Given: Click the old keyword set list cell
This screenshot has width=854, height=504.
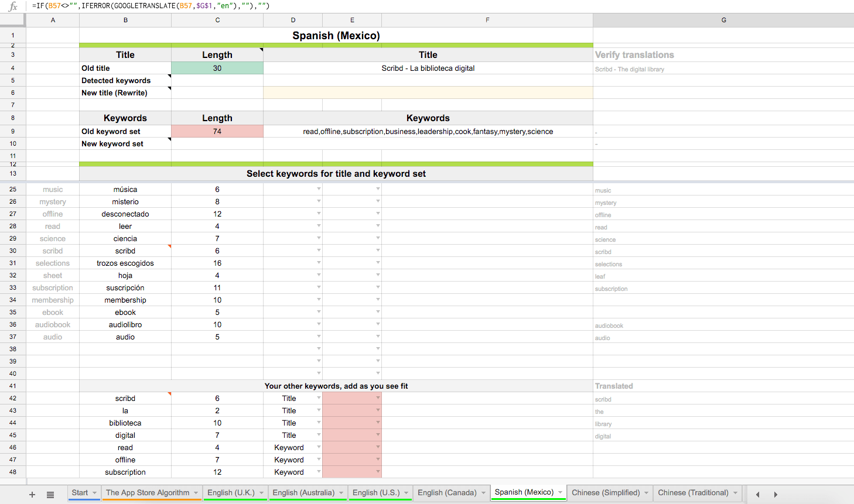Looking at the screenshot, I should 428,131.
